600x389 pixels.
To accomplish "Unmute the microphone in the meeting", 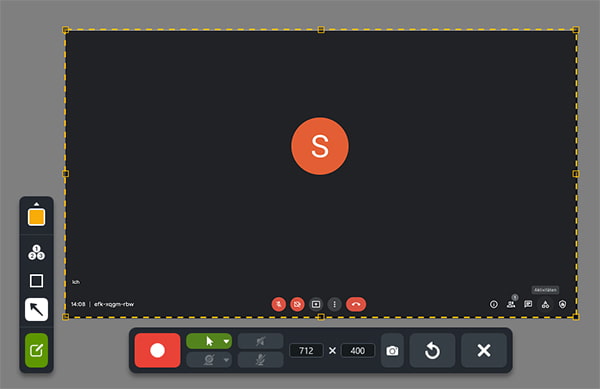I will (x=279, y=304).
